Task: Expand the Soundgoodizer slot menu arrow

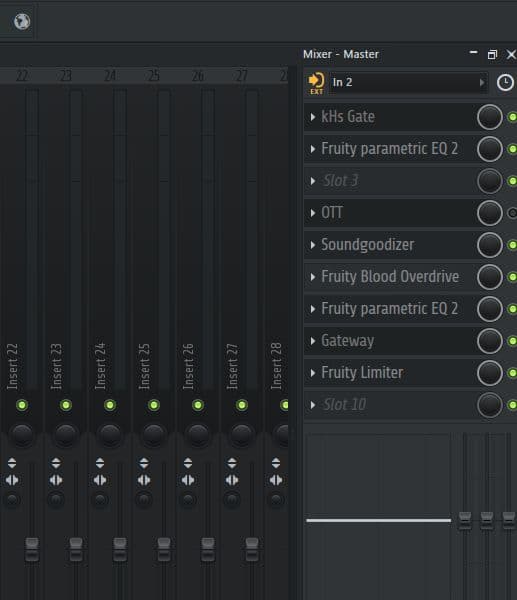Action: (313, 245)
